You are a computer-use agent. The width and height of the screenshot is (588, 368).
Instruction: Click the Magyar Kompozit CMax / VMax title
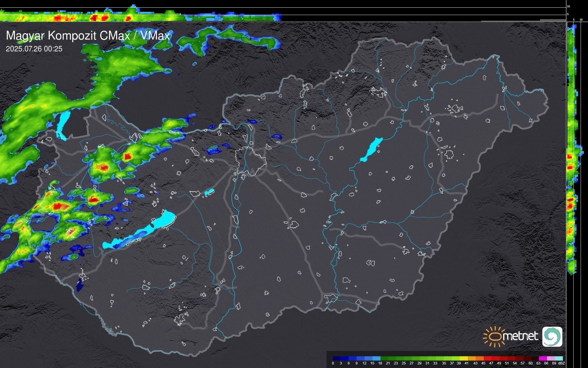(x=88, y=36)
